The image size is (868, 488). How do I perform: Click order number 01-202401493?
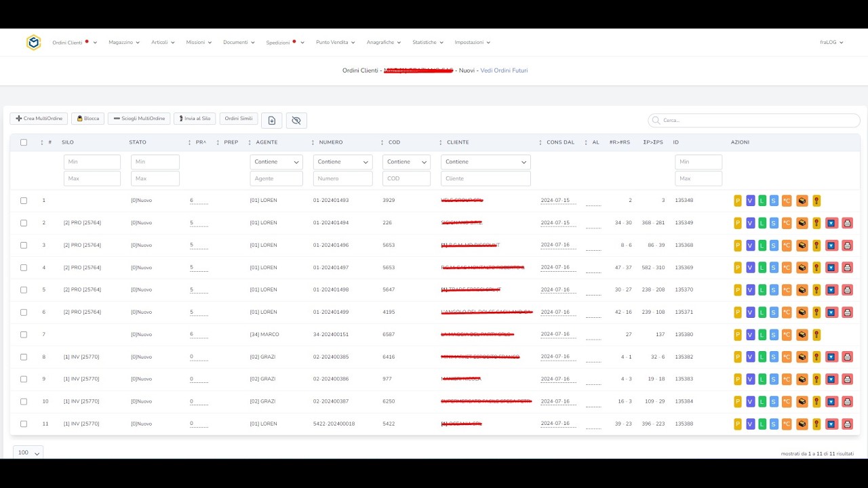pyautogui.click(x=331, y=201)
